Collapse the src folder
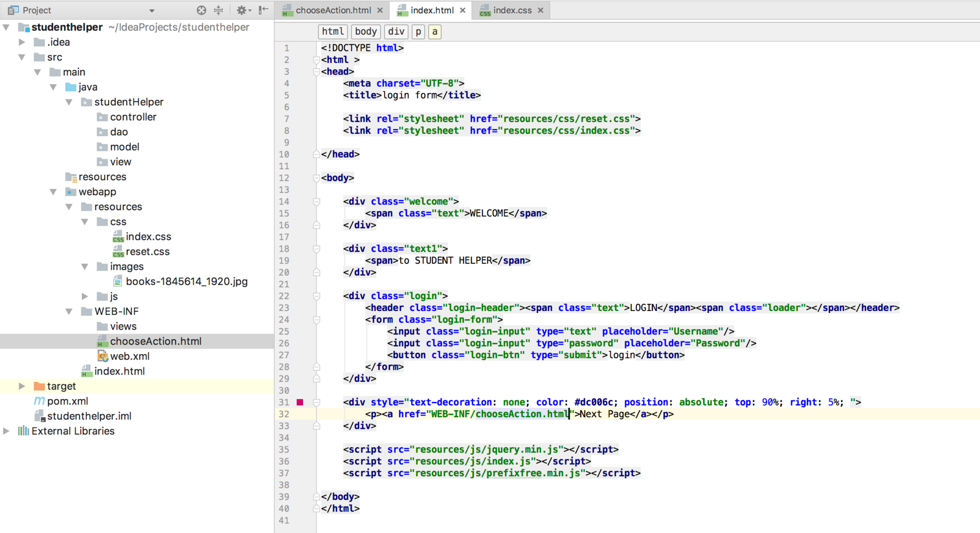This screenshot has width=980, height=533. click(x=22, y=57)
